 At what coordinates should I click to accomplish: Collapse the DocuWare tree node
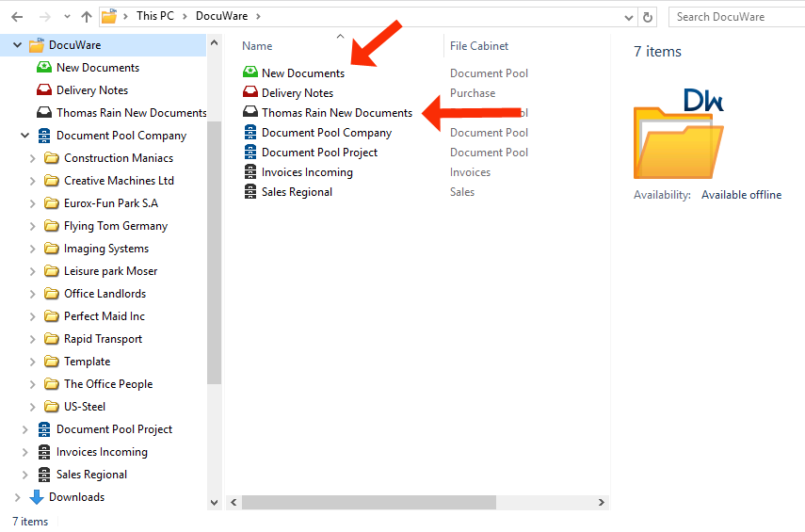coord(18,45)
